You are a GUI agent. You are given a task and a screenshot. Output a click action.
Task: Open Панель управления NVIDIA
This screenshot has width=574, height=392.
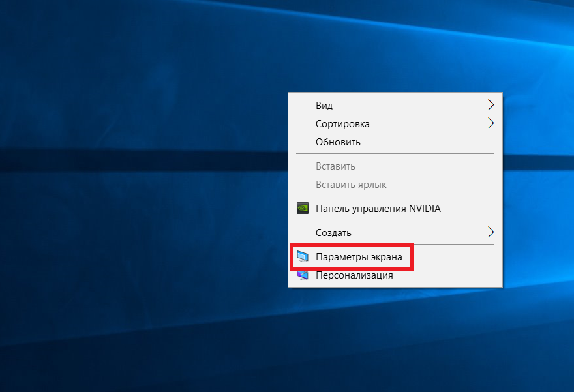click(395, 209)
